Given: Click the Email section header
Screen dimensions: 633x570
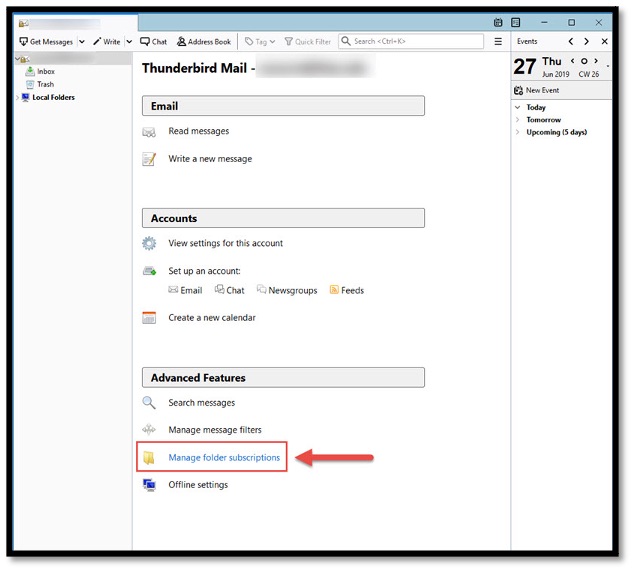Looking at the screenshot, I should pos(283,106).
